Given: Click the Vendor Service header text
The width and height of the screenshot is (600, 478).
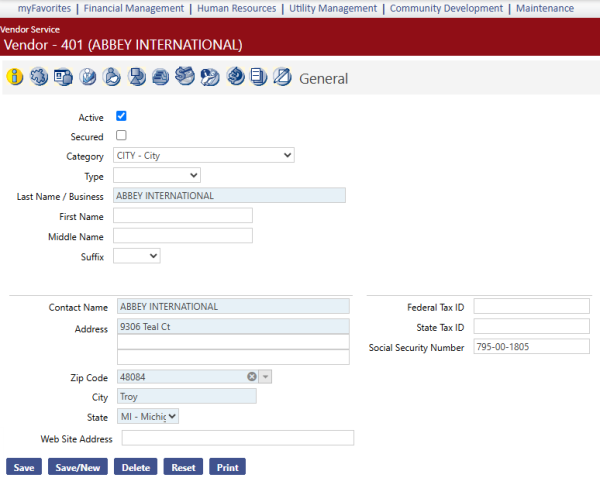Looking at the screenshot, I should pyautogui.click(x=30, y=29).
